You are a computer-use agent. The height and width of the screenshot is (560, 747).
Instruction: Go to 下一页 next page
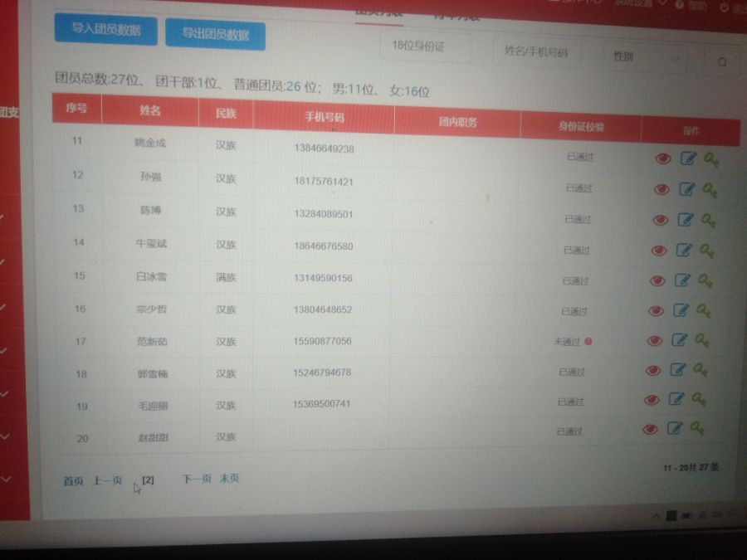pos(196,479)
